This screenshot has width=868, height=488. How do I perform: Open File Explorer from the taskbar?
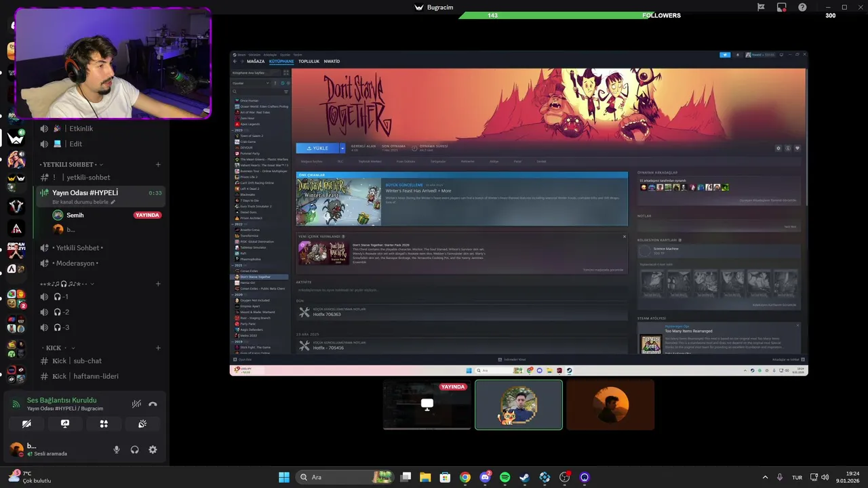tap(425, 477)
